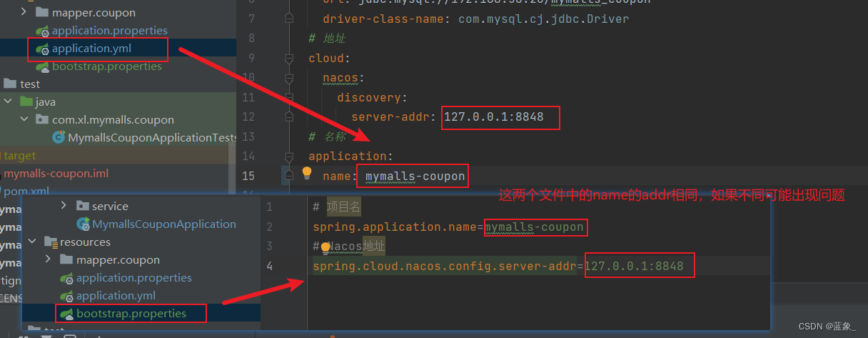The height and width of the screenshot is (338, 868).
Task: Click spring.application.name key in the properties editor
Action: [395, 227]
